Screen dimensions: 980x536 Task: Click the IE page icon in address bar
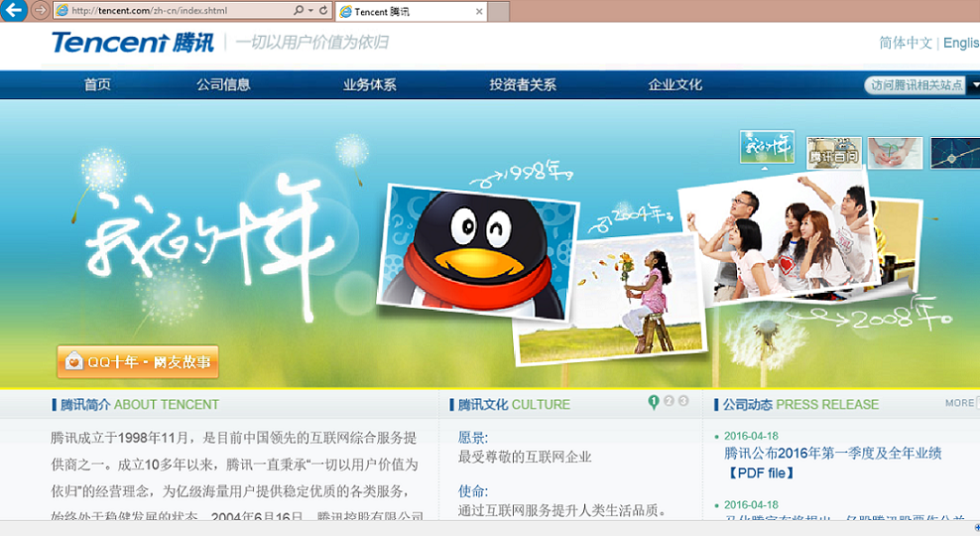point(61,10)
